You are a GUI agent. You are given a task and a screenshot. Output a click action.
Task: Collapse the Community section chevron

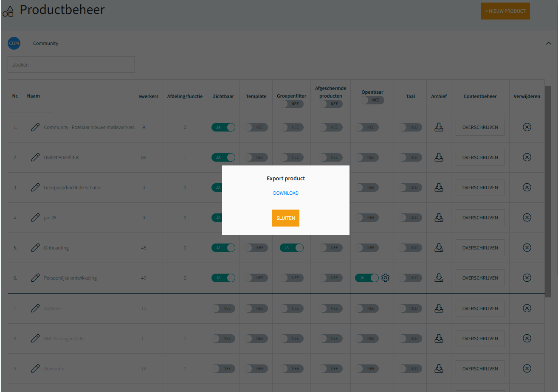click(548, 43)
